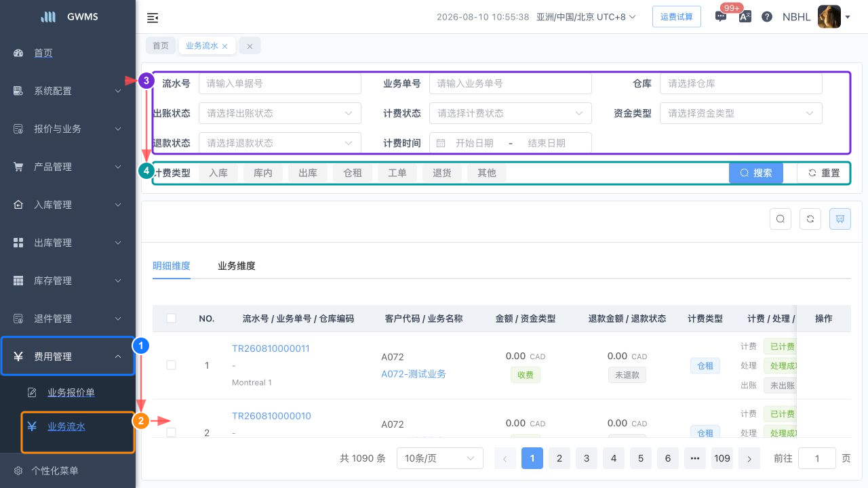
Task: Open the TR260810000011 transaction link
Action: coord(271,348)
